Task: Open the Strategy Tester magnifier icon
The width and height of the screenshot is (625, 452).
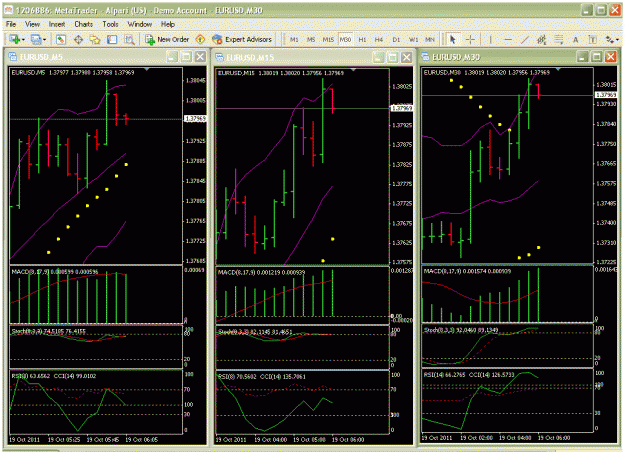Action: [x=129, y=39]
